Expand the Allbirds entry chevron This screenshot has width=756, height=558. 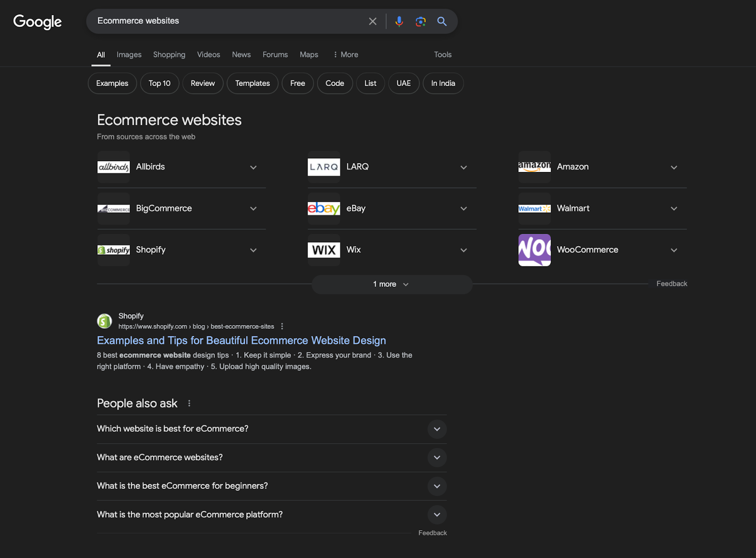point(253,167)
